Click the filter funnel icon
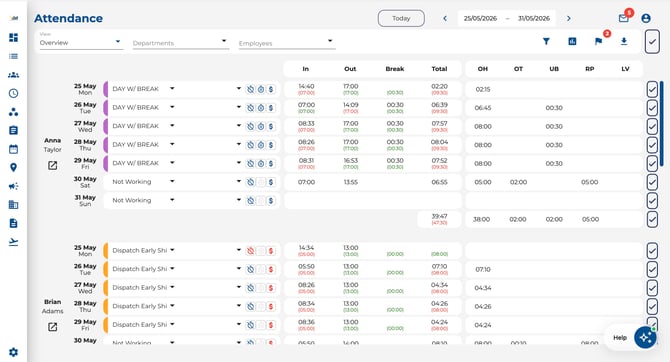 [x=546, y=41]
